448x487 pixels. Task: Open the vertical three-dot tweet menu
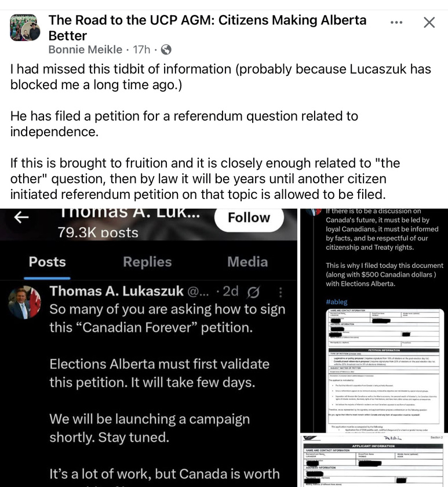281,292
